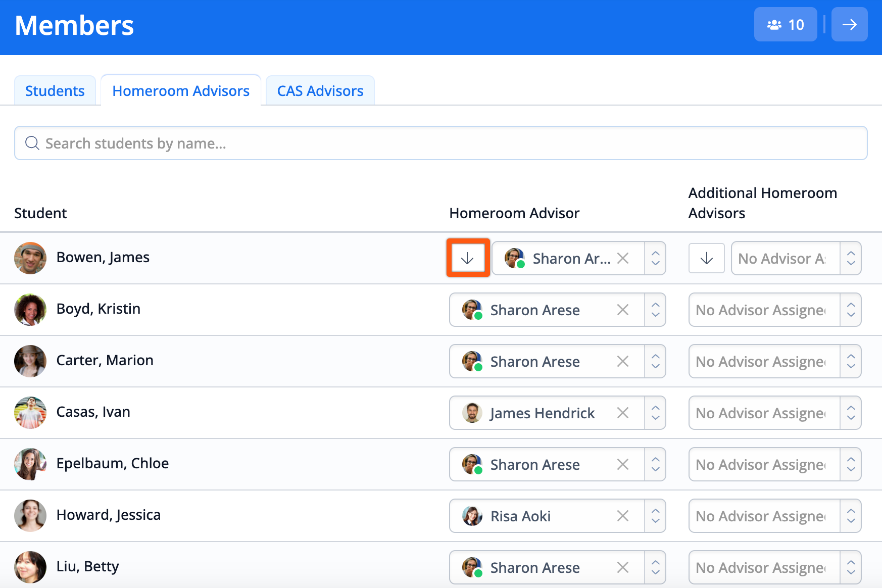Expand homeroom advisor selector for Liu, Betty

click(655, 567)
